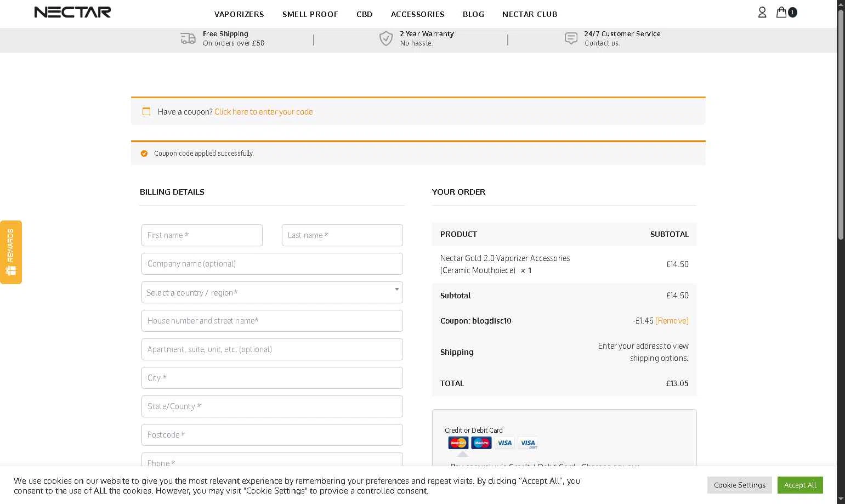Click the 'BILLING DETAILS' heading

[x=172, y=192]
